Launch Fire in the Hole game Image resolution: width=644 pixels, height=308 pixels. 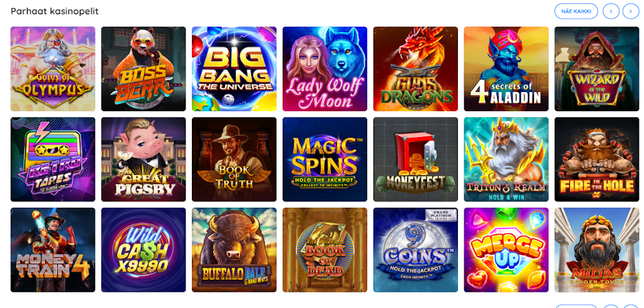597,159
